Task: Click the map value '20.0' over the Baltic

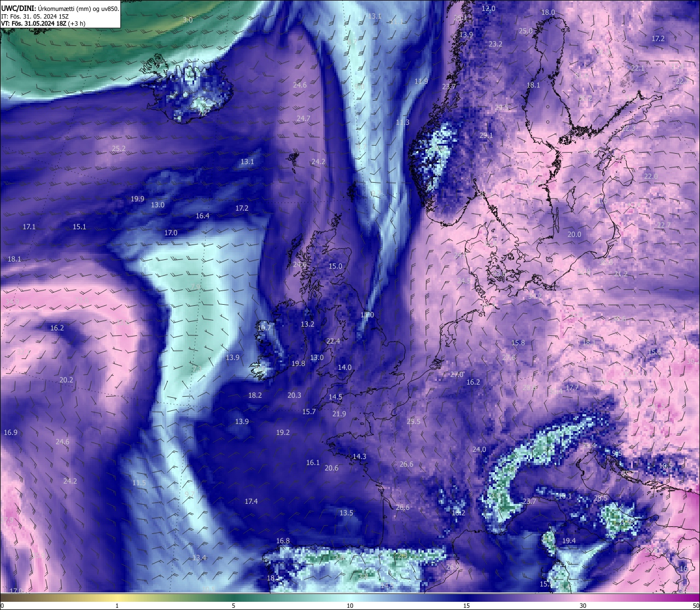Action: pyautogui.click(x=574, y=234)
